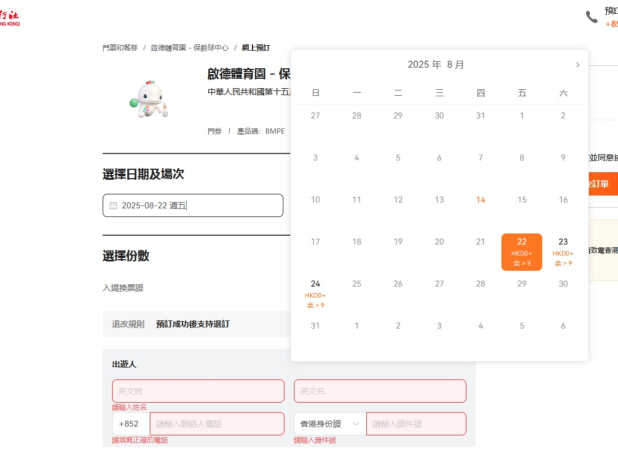The height and width of the screenshot is (464, 618).
Task: Click the 2025 年 8 月 calendar header
Action: tap(436, 65)
